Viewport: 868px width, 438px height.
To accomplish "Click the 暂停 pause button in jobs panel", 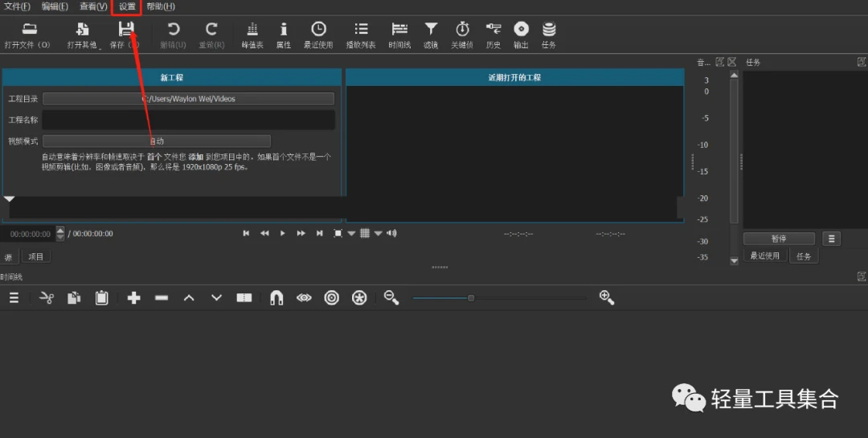I will point(779,239).
